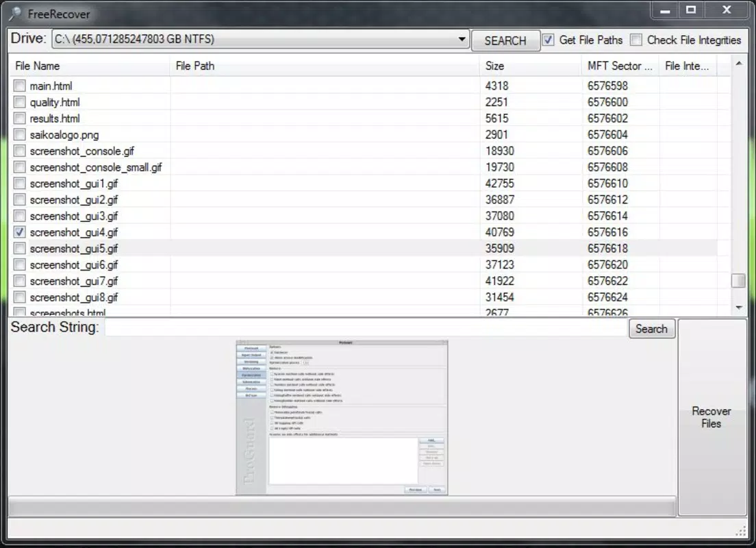Click the FreeRecover app icon in title bar

[16, 14]
